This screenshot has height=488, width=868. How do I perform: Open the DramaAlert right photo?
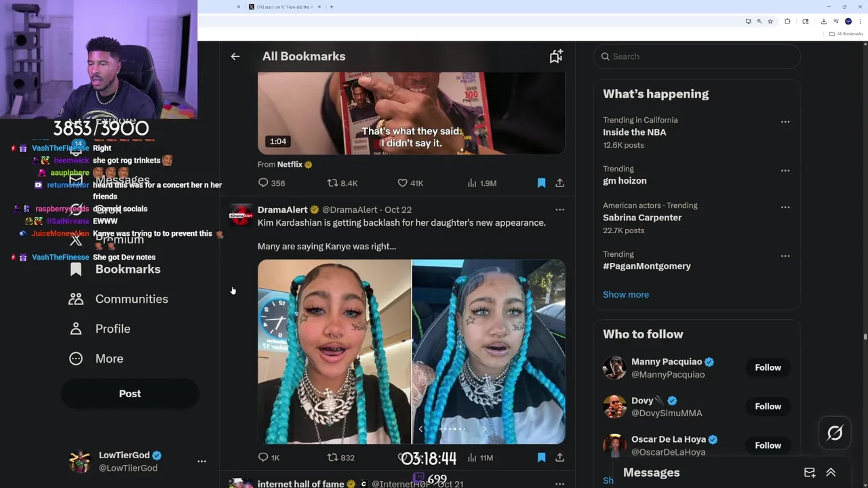pyautogui.click(x=489, y=352)
